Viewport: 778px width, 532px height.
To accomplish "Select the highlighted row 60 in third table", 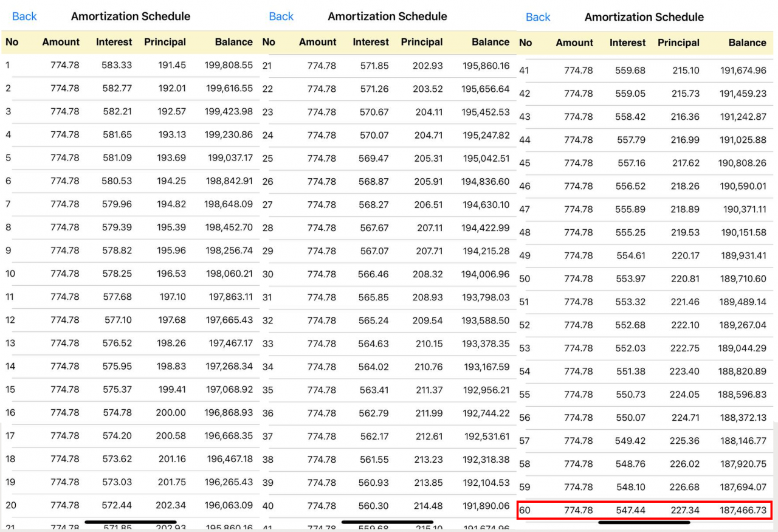I will [x=647, y=510].
